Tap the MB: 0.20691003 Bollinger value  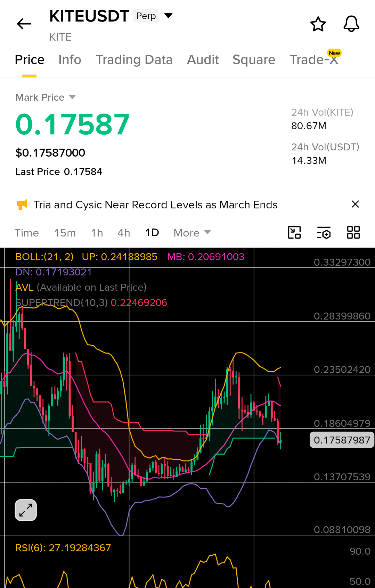(x=206, y=257)
